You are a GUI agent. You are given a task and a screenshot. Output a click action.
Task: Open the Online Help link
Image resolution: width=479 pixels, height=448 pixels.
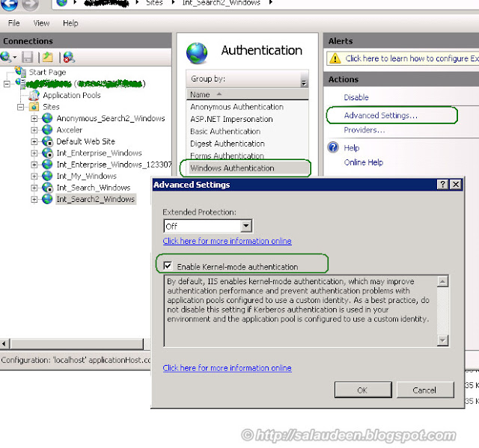coord(364,162)
